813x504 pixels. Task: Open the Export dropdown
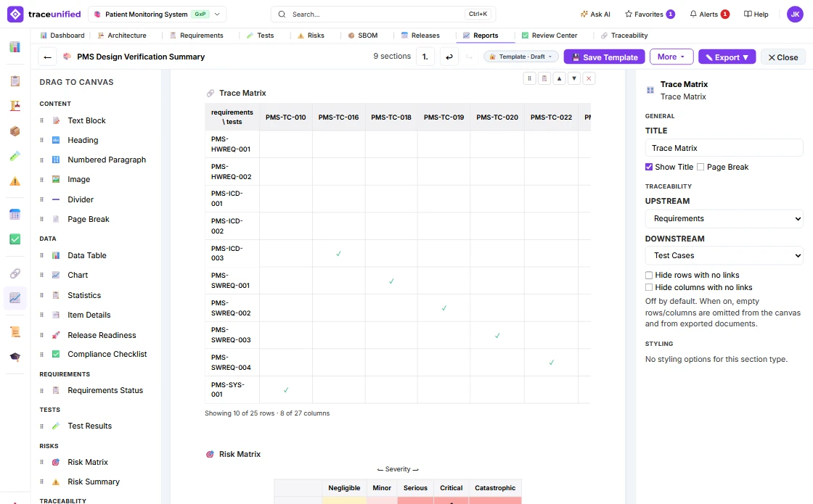pos(727,57)
